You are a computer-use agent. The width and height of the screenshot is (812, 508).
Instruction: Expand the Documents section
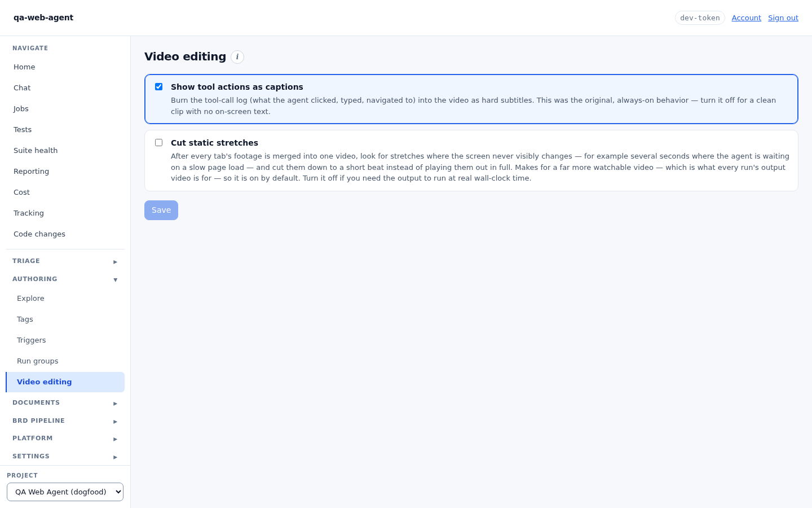pyautogui.click(x=65, y=403)
